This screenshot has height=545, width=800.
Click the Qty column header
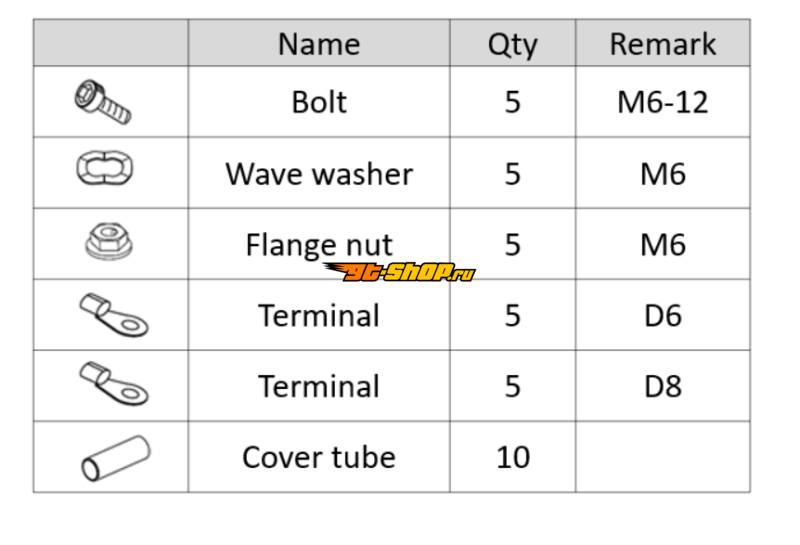click(512, 44)
